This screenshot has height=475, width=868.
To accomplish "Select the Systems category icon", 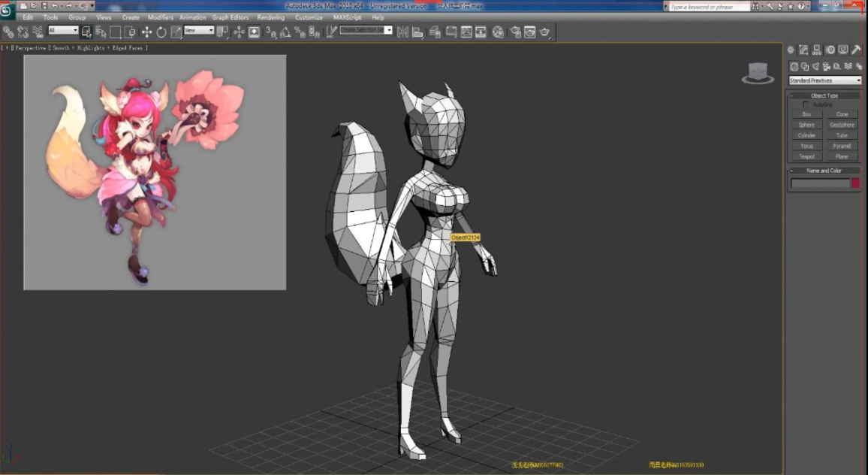I will [858, 66].
